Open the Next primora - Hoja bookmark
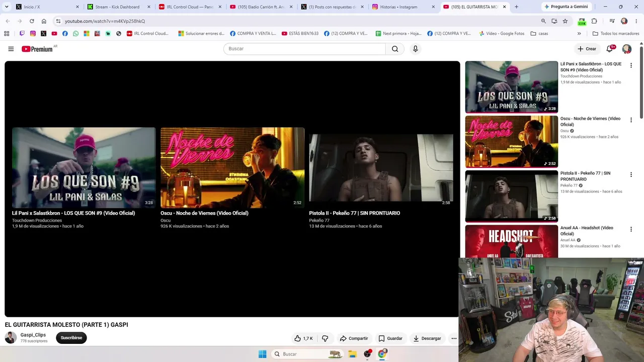Image resolution: width=644 pixels, height=362 pixels. pyautogui.click(x=398, y=34)
